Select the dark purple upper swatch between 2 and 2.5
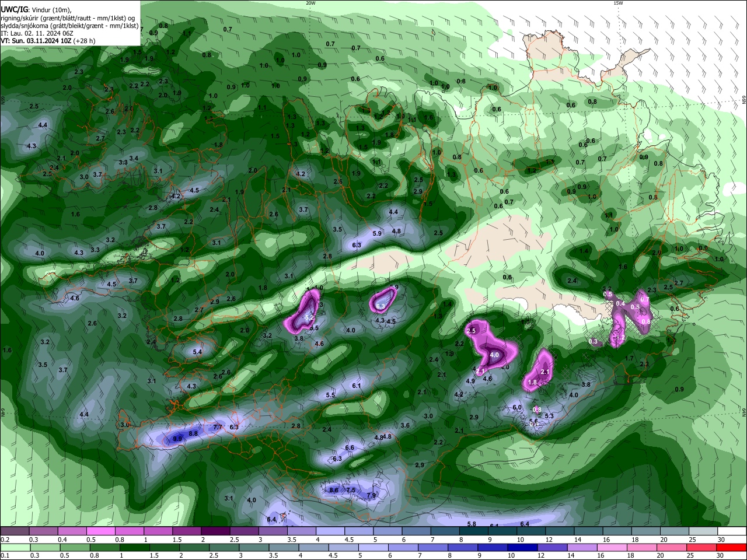747x560 pixels. click(215, 531)
